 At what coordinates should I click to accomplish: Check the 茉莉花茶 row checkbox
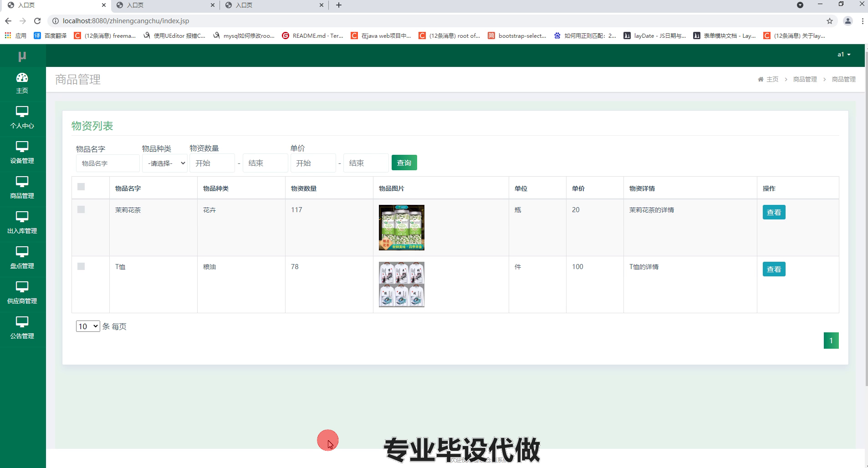[x=81, y=209]
